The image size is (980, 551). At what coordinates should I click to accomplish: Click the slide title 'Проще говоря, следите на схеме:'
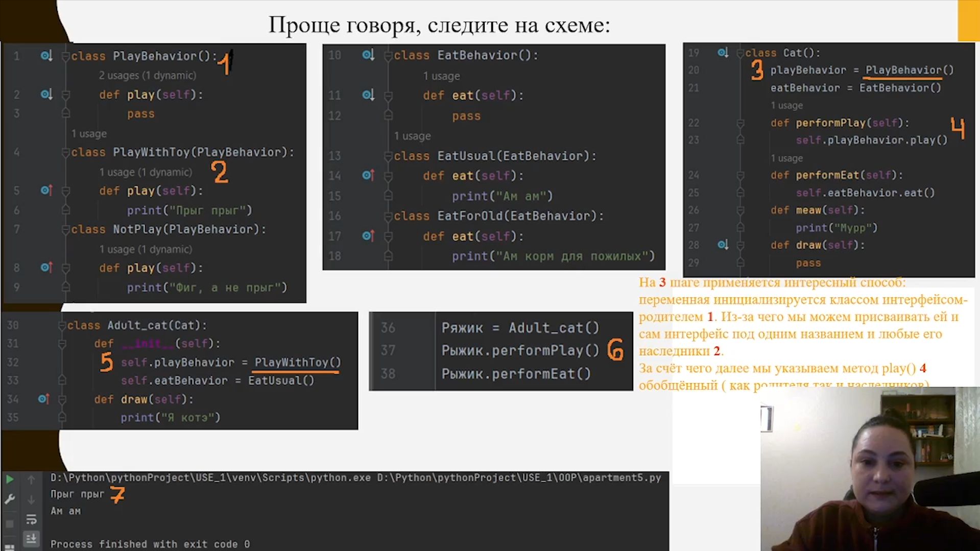click(439, 25)
